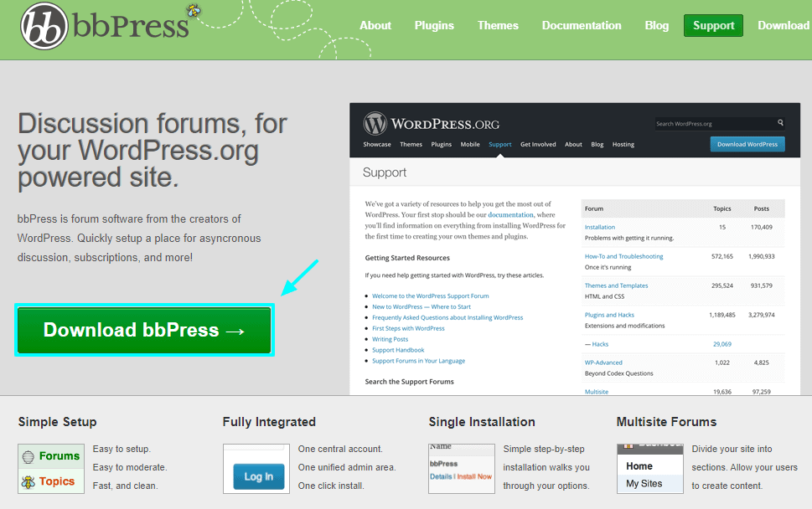This screenshot has width=812, height=509.
Task: Open Plugins and Hacks forum link
Action: click(x=609, y=315)
